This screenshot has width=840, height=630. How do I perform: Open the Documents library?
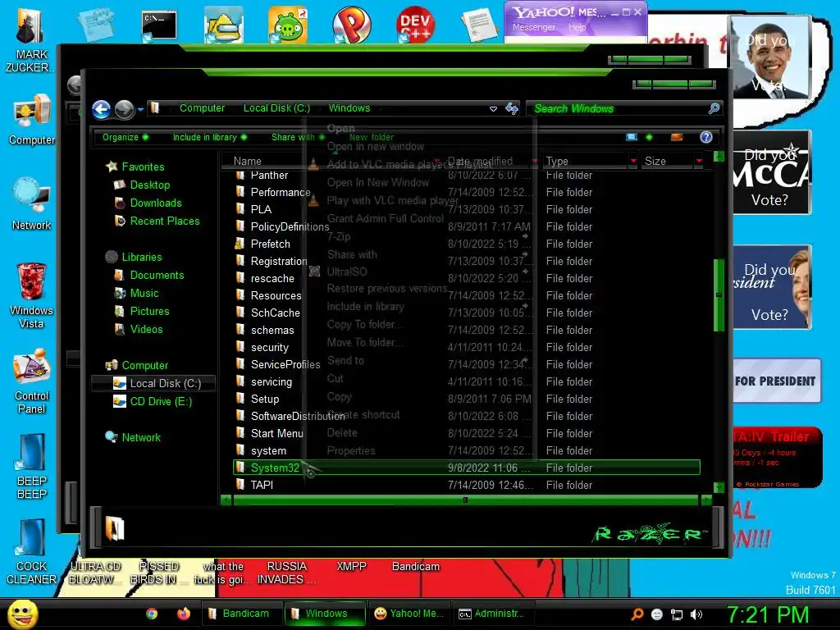(157, 276)
